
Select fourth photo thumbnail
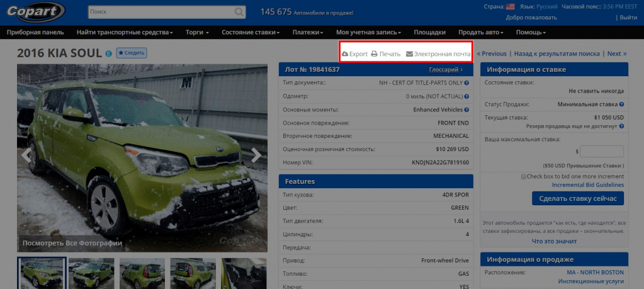[193, 273]
